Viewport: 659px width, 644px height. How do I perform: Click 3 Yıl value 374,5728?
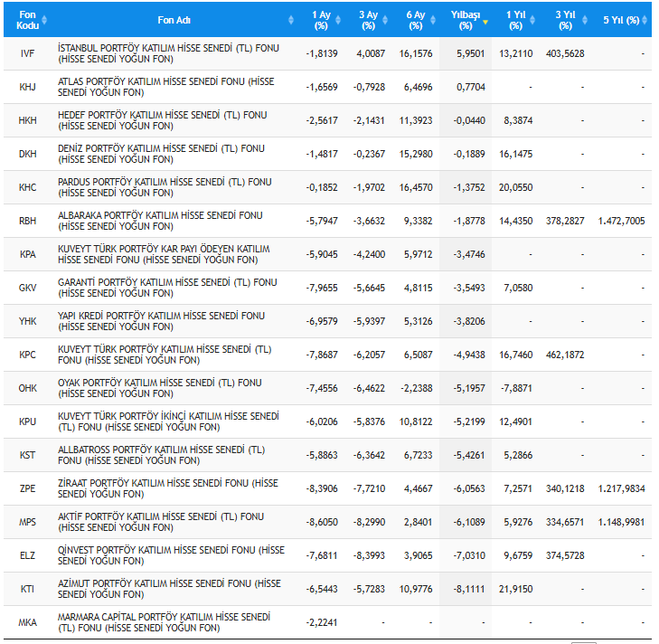coord(565,555)
